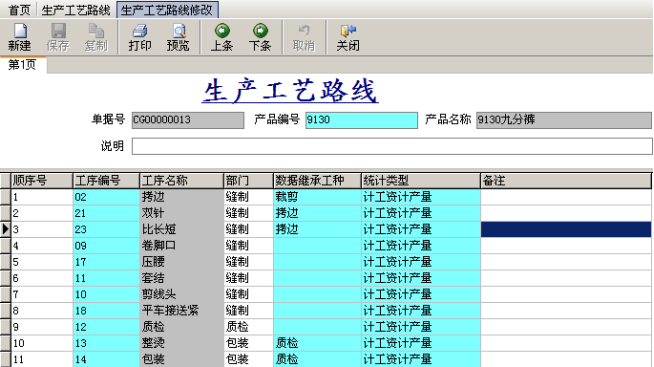
Task: Click the 工序名称 column header
Action: (x=181, y=181)
